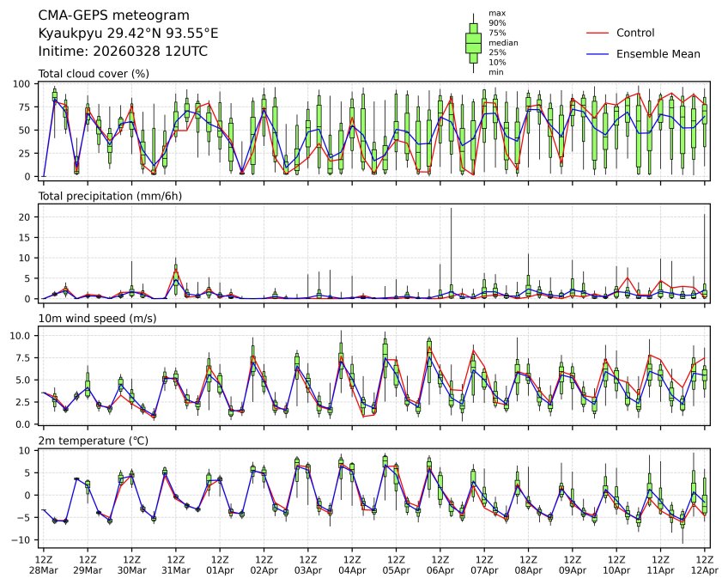This screenshot has height=585, width=728.
Task: Click the green box-plot legend symbol
Action: point(473,42)
